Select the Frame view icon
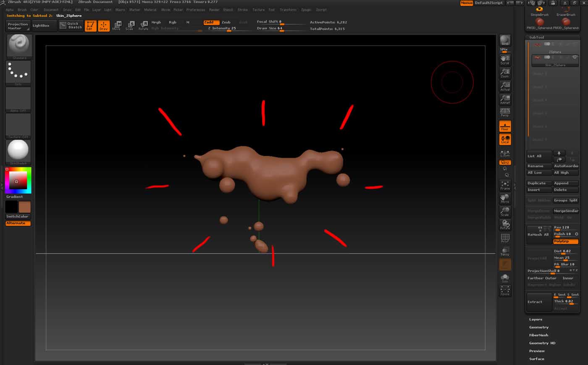Image resolution: width=588 pixels, height=365 pixels. [505, 185]
